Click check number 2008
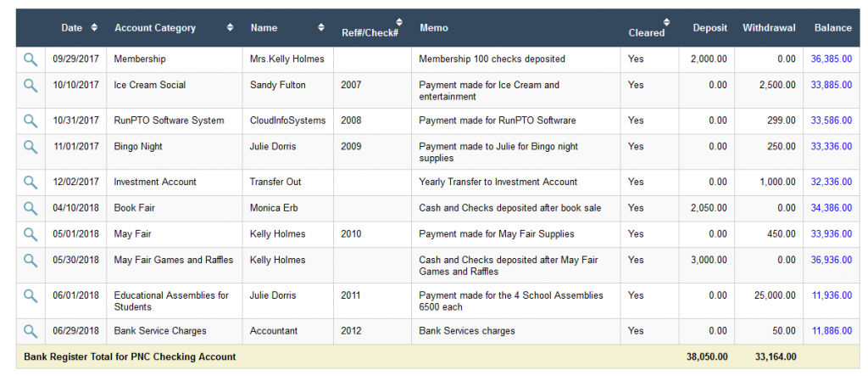 pos(351,121)
